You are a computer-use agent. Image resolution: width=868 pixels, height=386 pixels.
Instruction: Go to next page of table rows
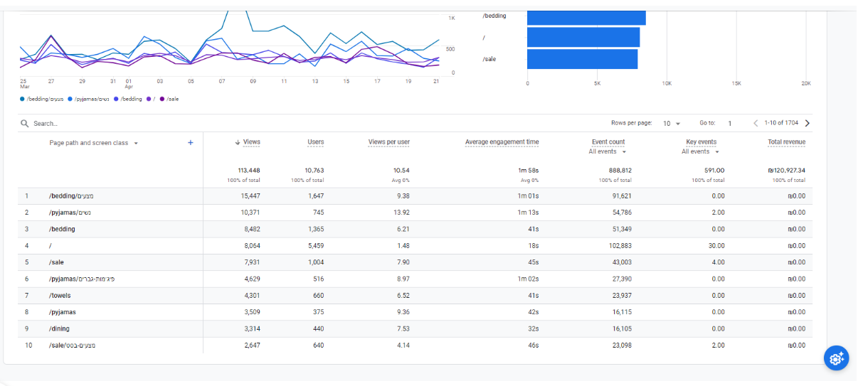pyautogui.click(x=807, y=123)
